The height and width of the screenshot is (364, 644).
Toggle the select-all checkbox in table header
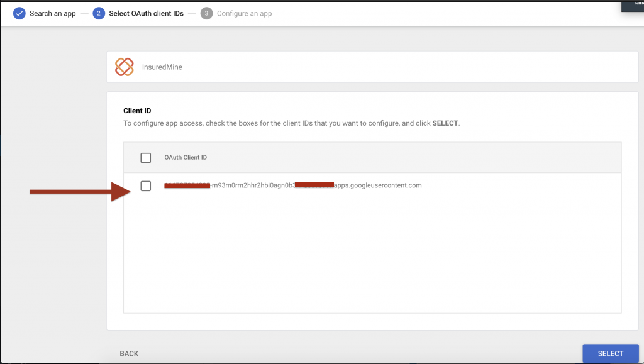click(x=146, y=158)
